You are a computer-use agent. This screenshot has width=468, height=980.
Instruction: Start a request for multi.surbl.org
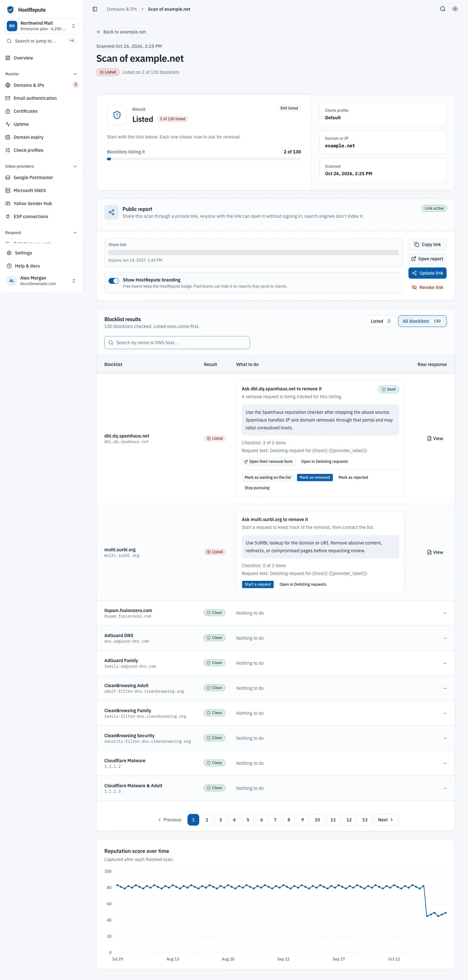[258, 584]
